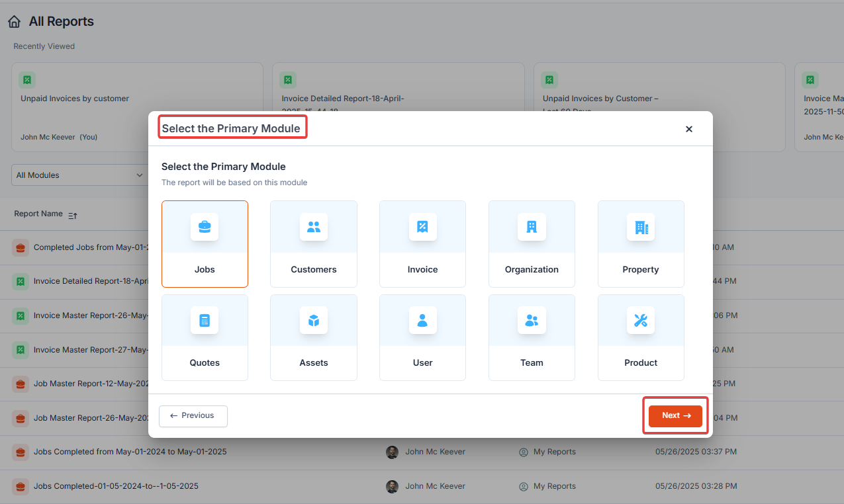The image size is (844, 504).
Task: Click the invoice icon of Invoice Master Report-26-May row
Action: pos(21,315)
